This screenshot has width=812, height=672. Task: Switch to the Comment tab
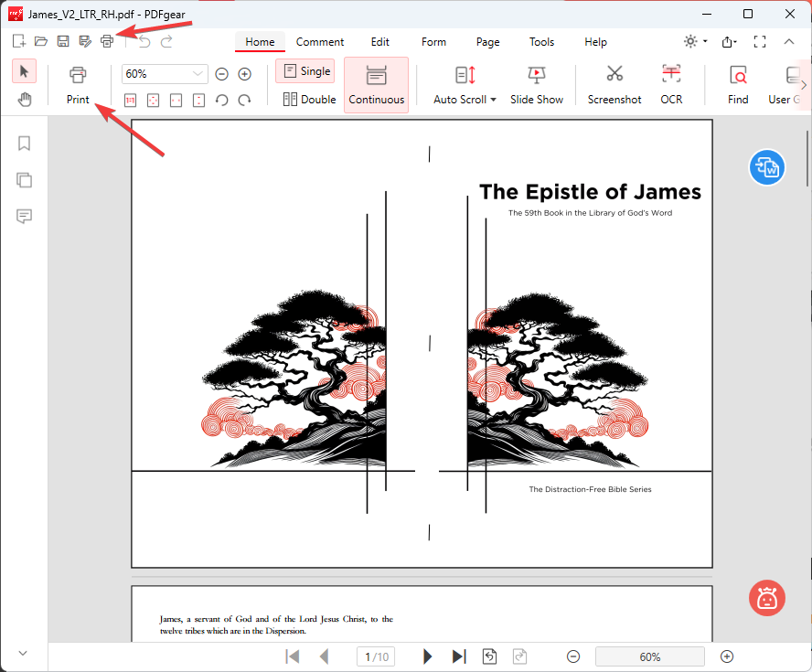point(320,42)
